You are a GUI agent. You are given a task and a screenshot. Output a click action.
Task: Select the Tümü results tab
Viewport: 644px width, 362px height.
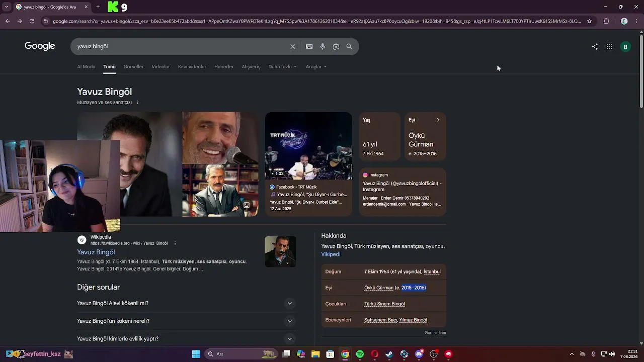109,67
